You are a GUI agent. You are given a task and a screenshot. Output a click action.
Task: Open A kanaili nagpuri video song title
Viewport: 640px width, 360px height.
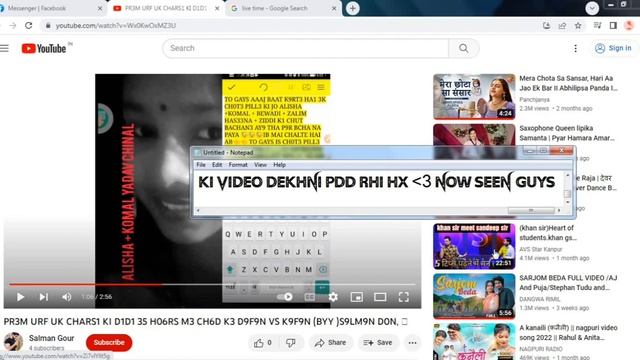point(568,333)
